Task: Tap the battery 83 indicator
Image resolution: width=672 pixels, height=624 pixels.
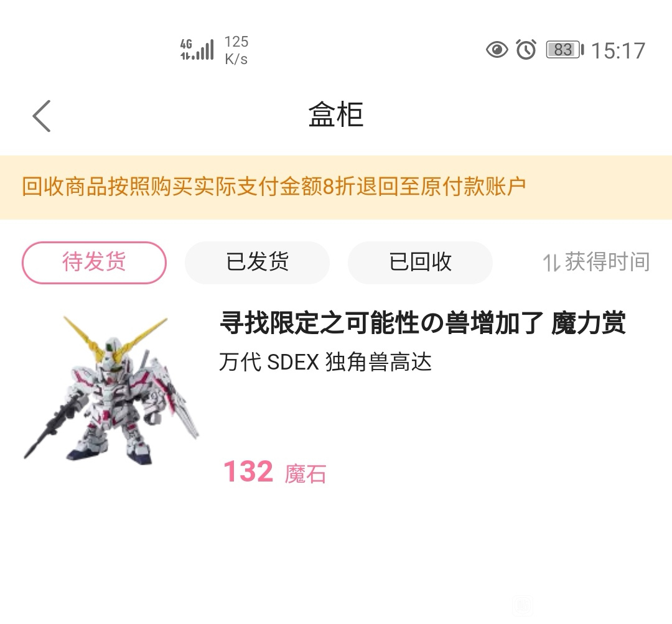Action: [x=565, y=50]
